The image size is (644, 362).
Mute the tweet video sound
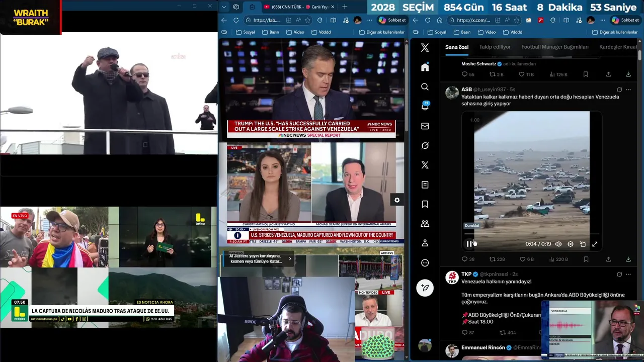[x=558, y=244]
